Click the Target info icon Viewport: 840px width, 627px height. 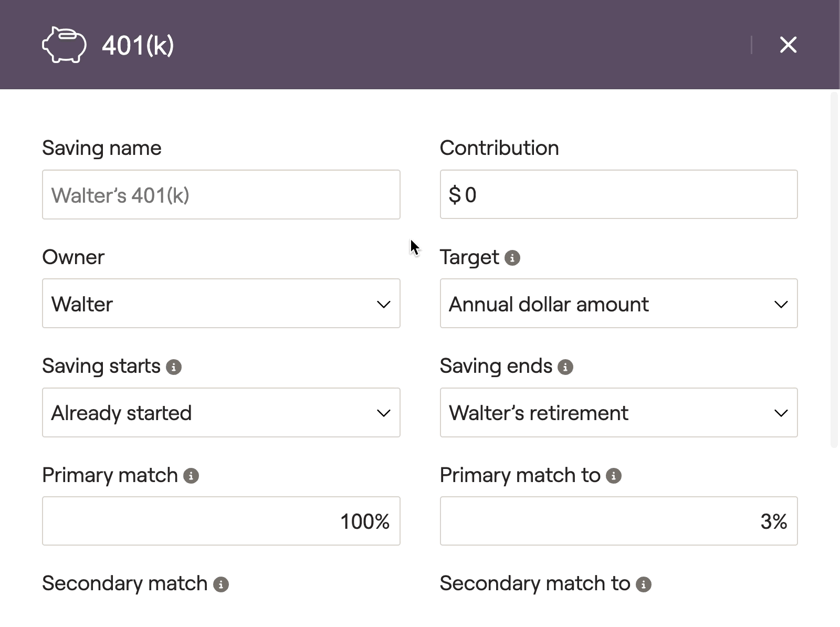(x=512, y=258)
